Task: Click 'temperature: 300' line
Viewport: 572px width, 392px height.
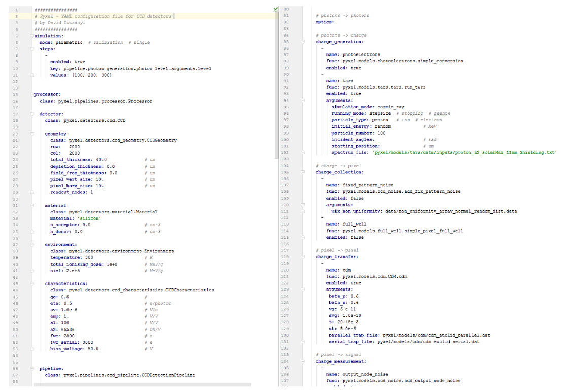Action: pyautogui.click(x=72, y=257)
